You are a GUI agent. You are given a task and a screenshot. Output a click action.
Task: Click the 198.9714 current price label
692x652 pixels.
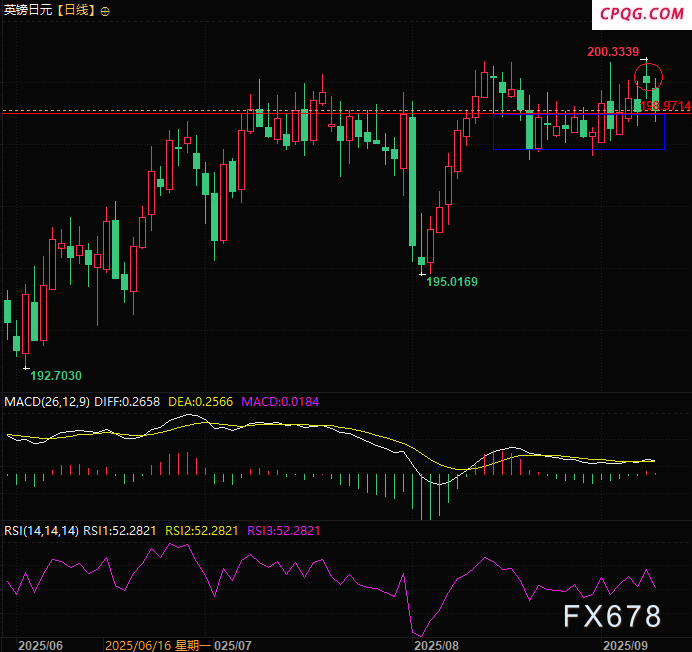tap(665, 105)
